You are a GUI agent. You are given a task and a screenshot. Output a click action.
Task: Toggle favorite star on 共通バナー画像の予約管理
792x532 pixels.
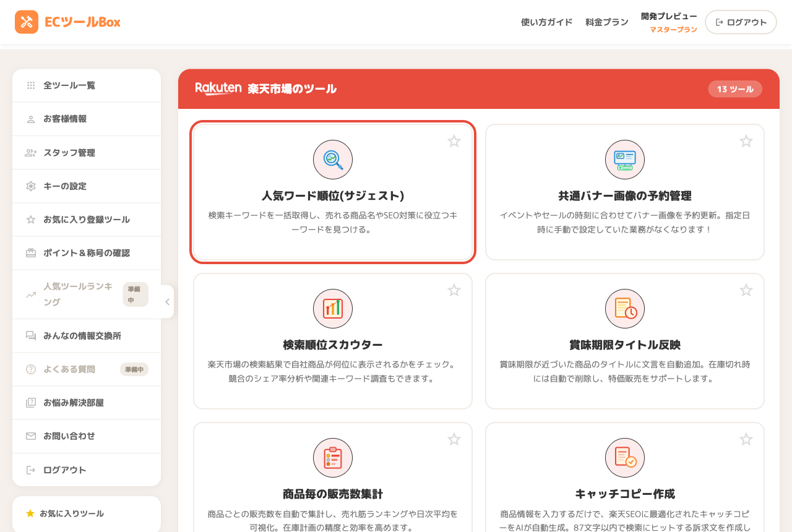pos(746,141)
